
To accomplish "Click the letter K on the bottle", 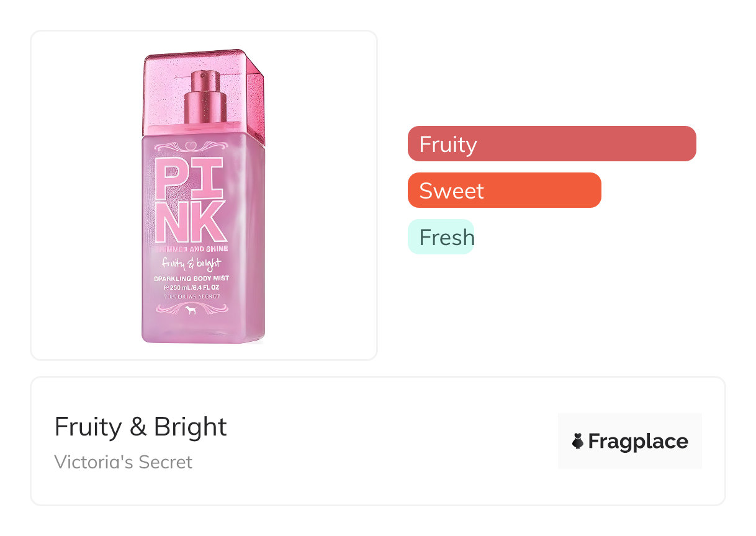I will (x=210, y=221).
